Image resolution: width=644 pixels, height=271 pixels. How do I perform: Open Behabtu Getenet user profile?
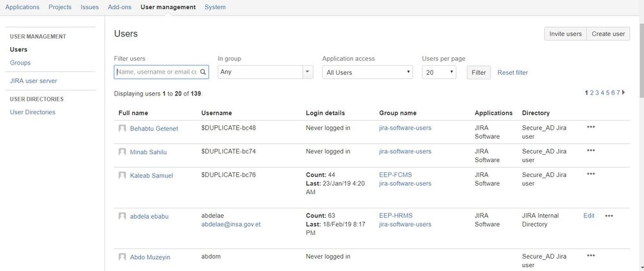[x=154, y=128]
